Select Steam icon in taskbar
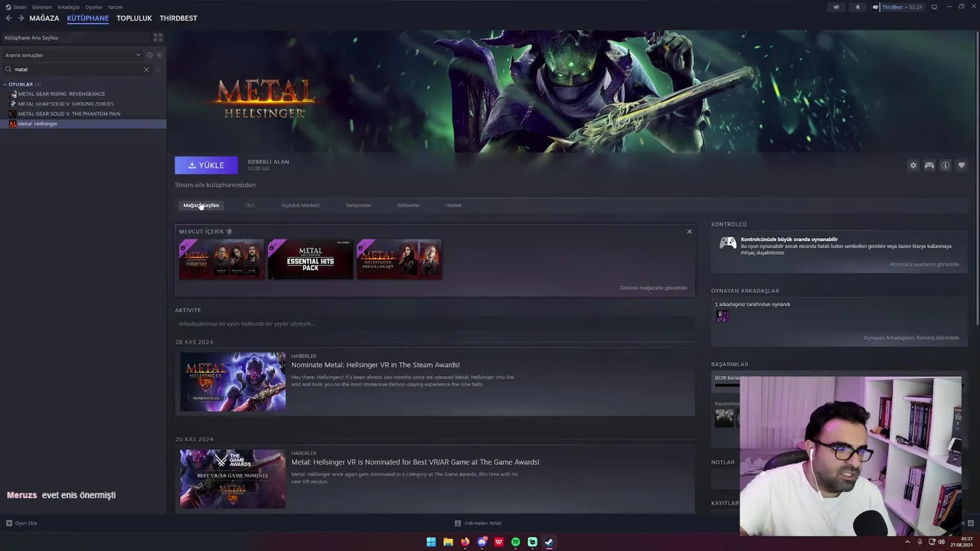This screenshot has width=980, height=551. pyautogui.click(x=549, y=542)
